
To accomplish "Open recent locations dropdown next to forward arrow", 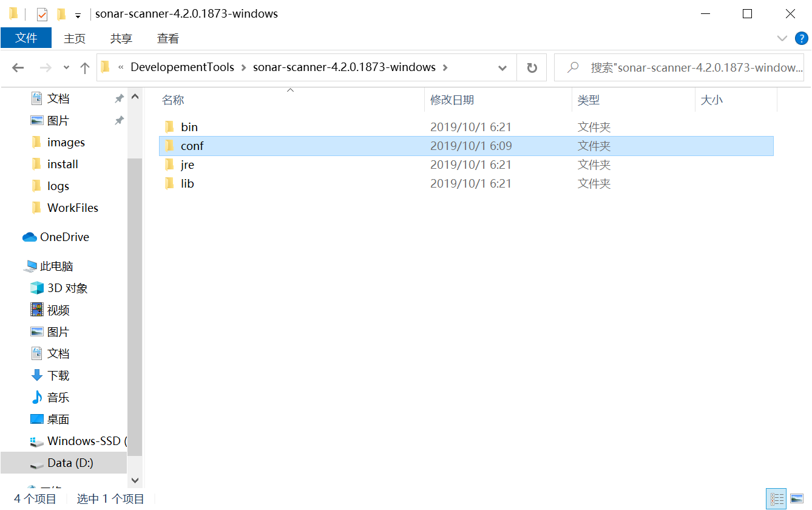I will [66, 67].
